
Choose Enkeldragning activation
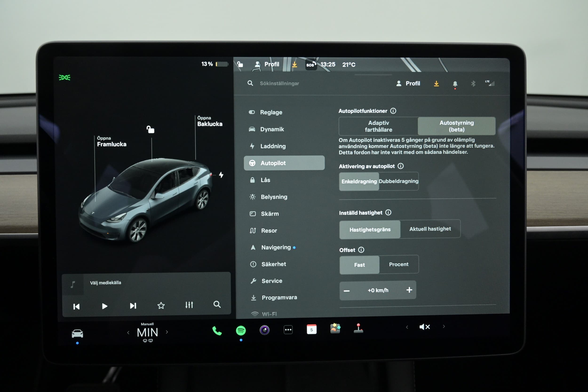pyautogui.click(x=359, y=182)
